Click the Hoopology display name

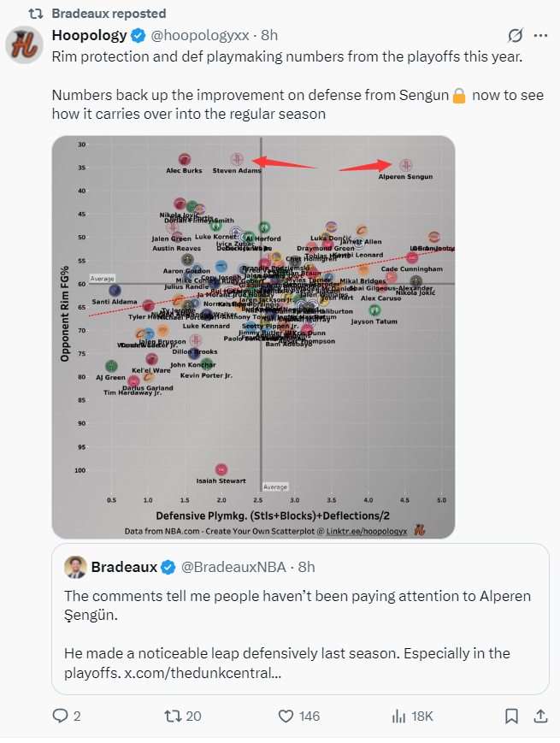tap(88, 36)
